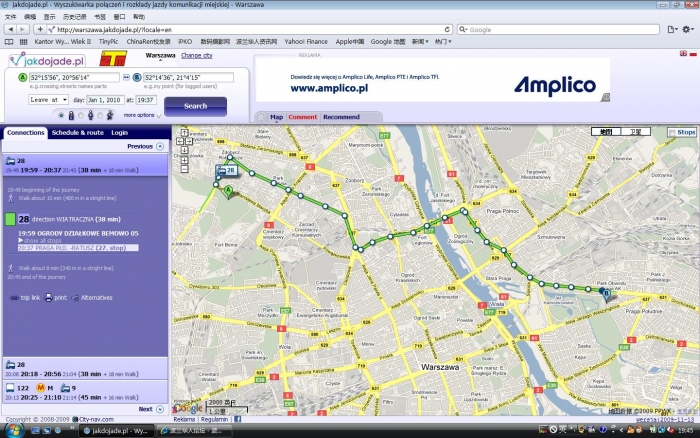
Task: Select the fast walking speed radio button
Action: click(x=100, y=115)
